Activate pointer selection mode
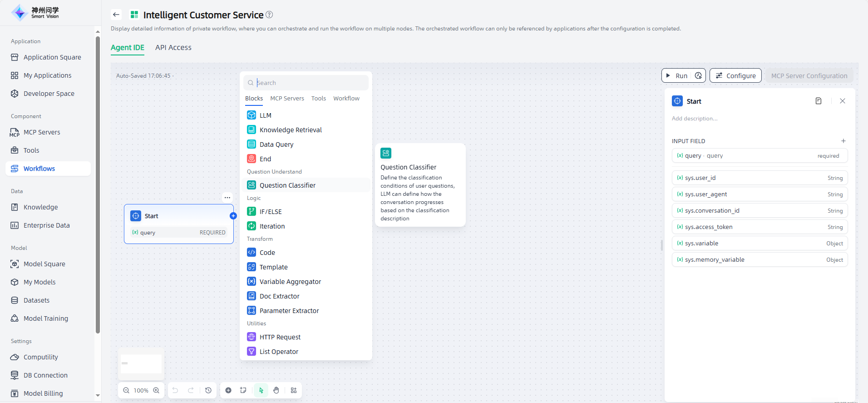Screen dimensions: 868x403 click(x=261, y=390)
